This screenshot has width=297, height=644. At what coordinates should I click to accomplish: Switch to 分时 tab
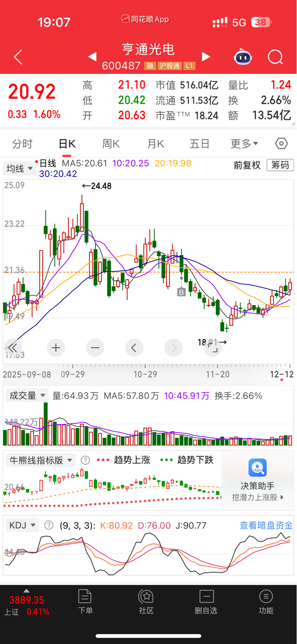point(22,144)
